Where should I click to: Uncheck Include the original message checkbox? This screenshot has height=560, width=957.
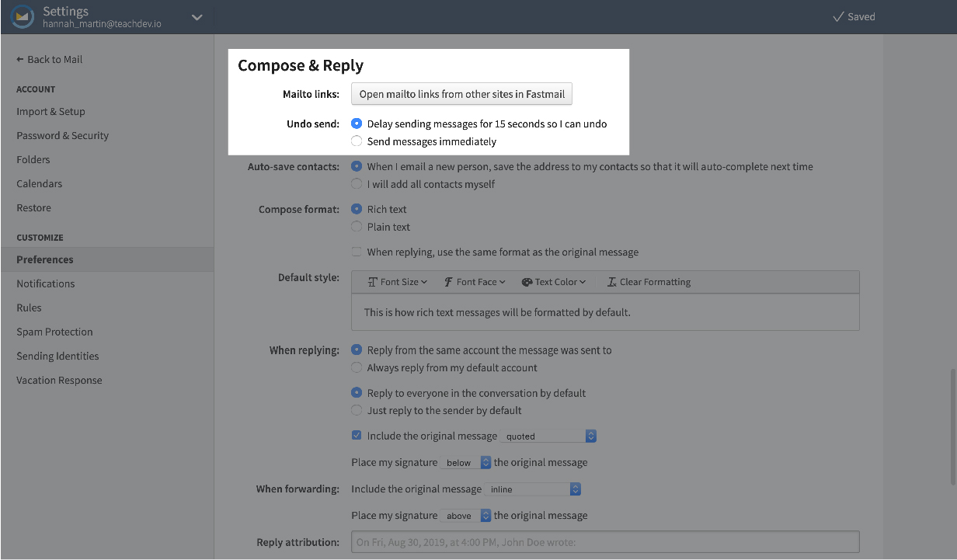click(x=357, y=436)
